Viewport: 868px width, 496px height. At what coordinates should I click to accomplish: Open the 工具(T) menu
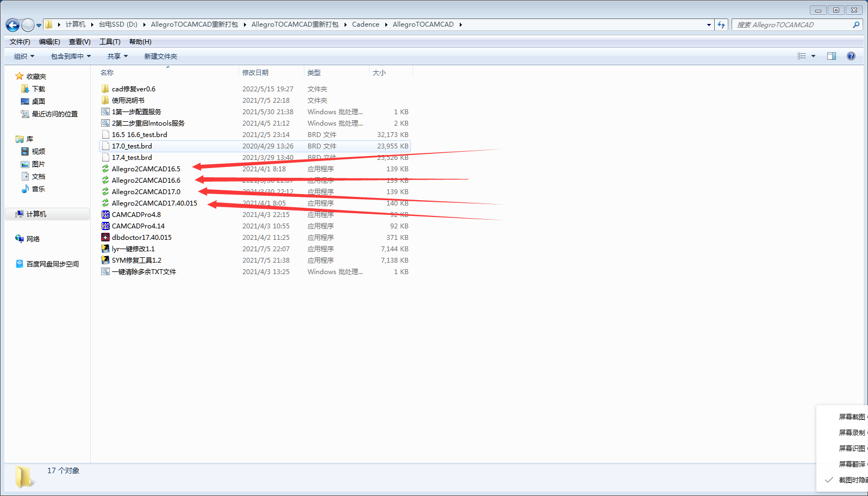[110, 42]
